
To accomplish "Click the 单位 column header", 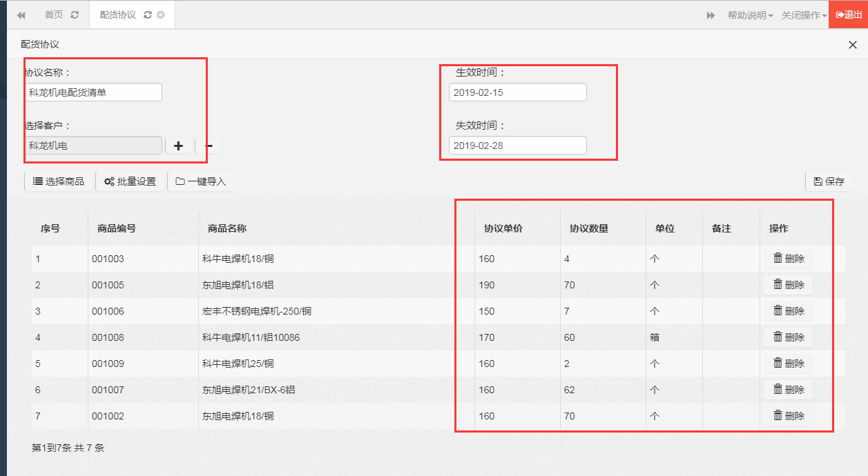I will coord(665,228).
